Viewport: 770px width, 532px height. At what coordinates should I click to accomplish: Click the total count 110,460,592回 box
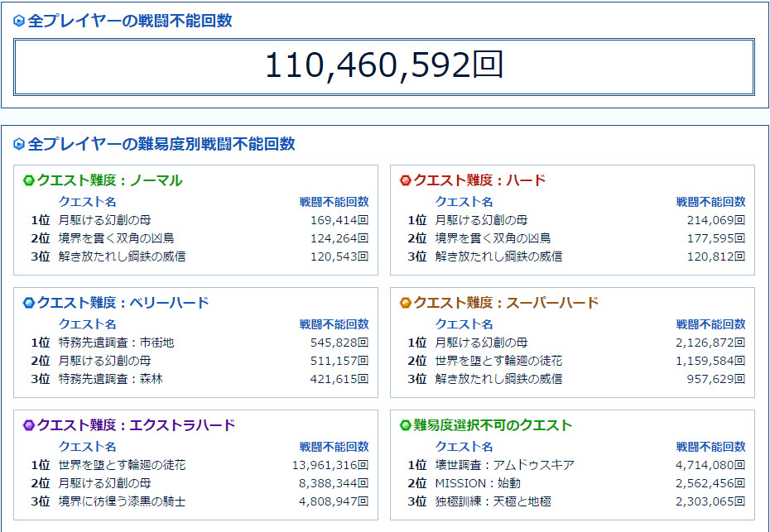(384, 66)
